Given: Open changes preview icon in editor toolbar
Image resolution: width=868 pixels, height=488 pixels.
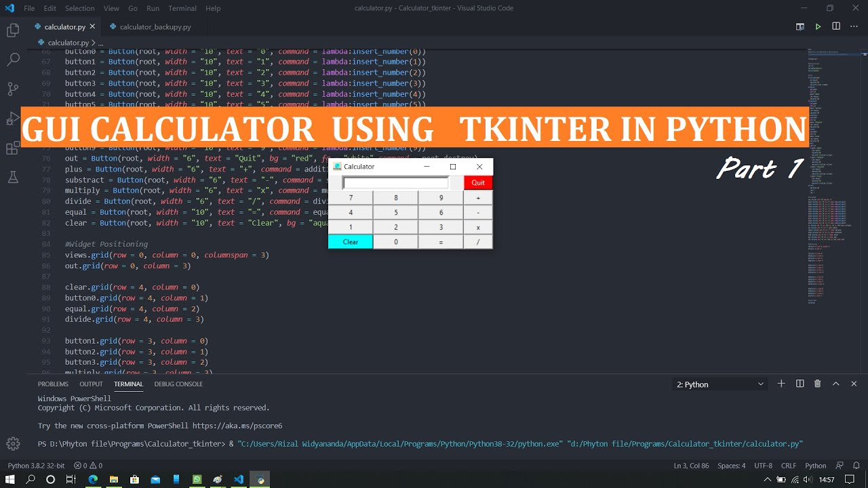Looking at the screenshot, I should point(800,27).
